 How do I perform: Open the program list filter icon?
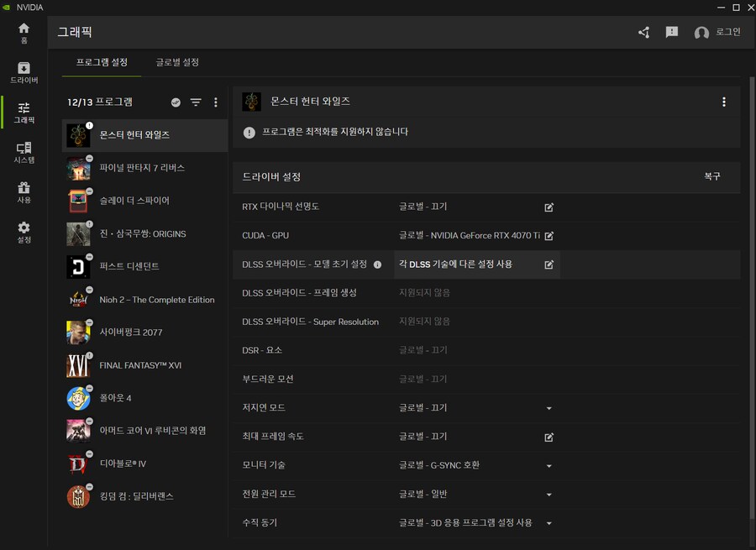tap(196, 102)
